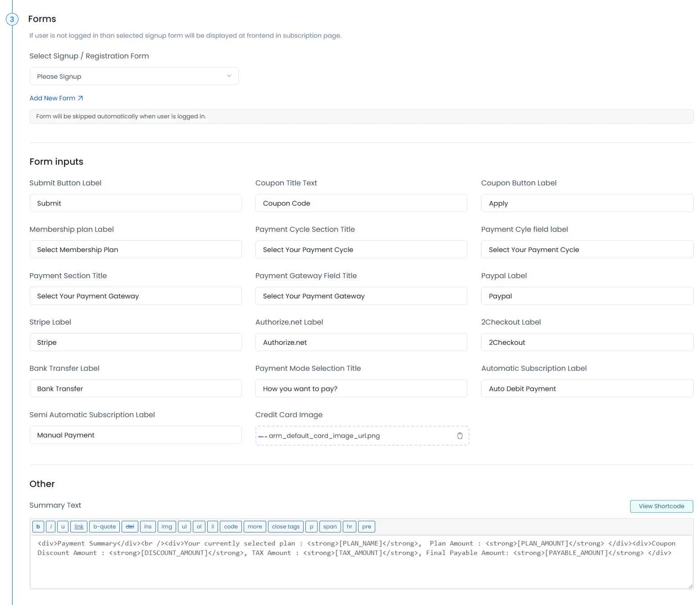Insert a list item with the li button
Image resolution: width=700 pixels, height=605 pixels.
[213, 526]
